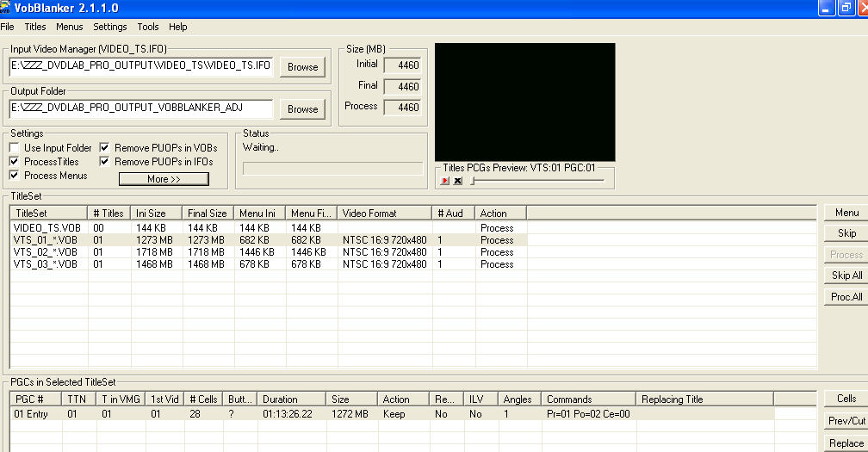Click the Output Folder path field
The width and height of the screenshot is (868, 452).
[141, 108]
